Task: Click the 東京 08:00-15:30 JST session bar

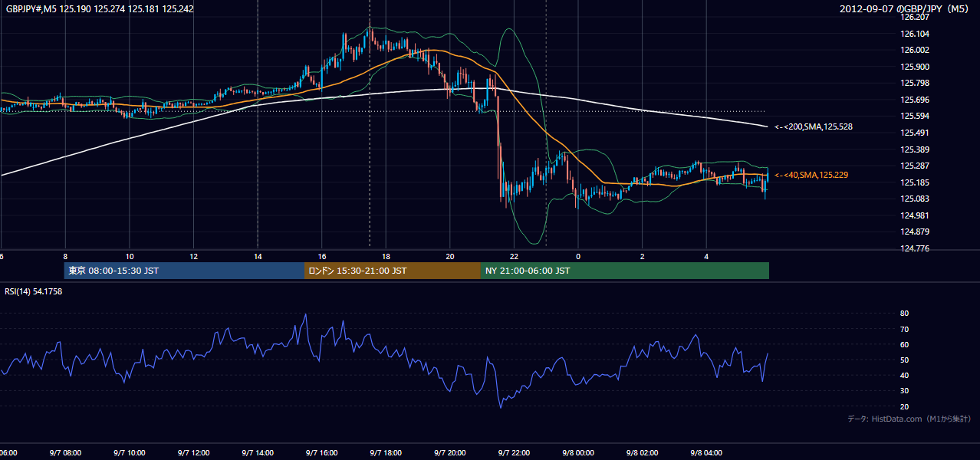Action: [x=184, y=271]
